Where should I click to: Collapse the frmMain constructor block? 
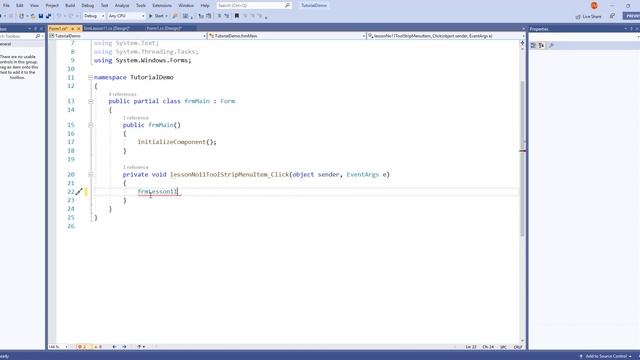[91, 125]
